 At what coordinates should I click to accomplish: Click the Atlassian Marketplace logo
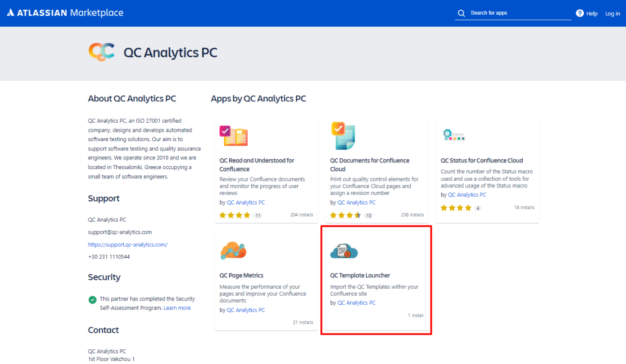pyautogui.click(x=65, y=13)
